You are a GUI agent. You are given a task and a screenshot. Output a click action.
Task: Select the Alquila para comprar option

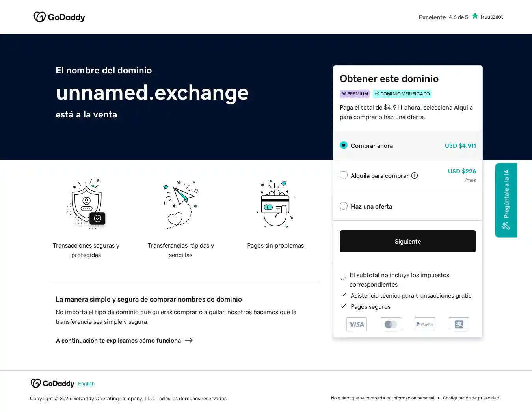tap(344, 175)
